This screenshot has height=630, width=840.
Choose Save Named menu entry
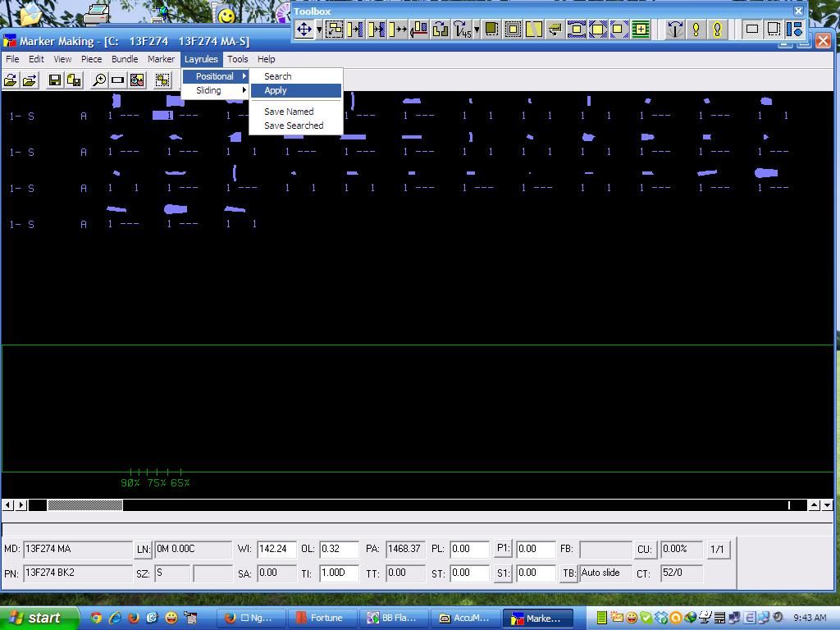tap(295, 112)
